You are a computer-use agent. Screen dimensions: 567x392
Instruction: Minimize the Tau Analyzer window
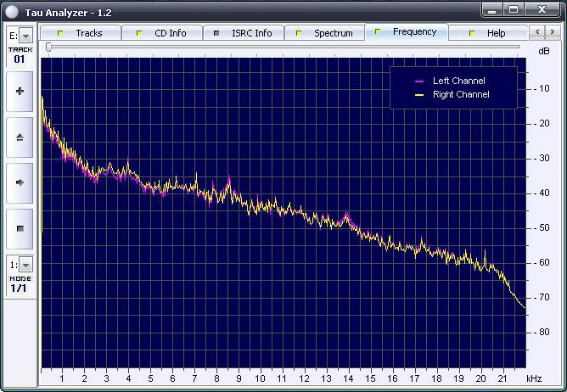pos(493,9)
